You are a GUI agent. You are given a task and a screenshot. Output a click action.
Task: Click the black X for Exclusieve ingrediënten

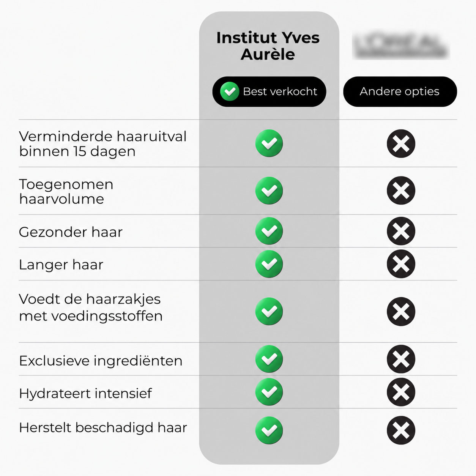pos(401,359)
